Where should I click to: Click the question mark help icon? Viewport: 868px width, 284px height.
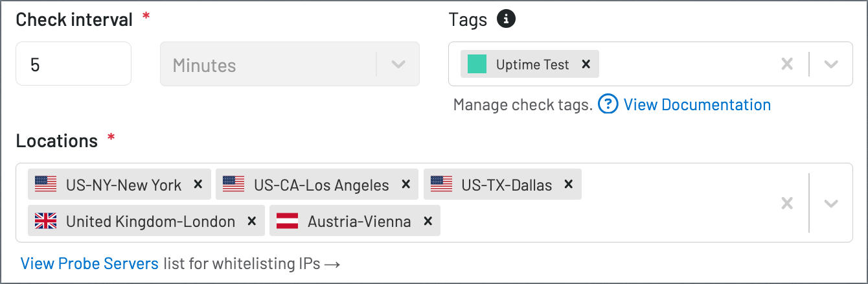(x=608, y=104)
